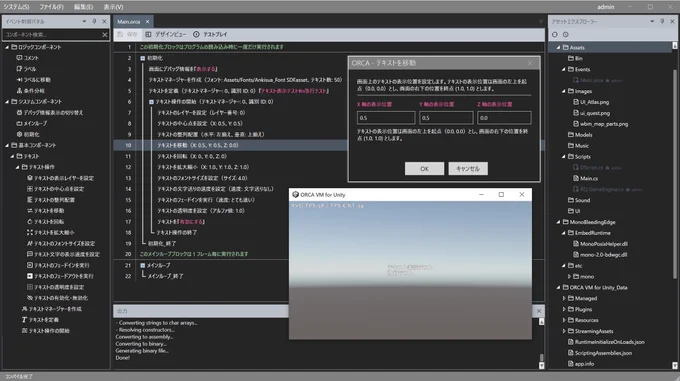The image size is (680, 381).
Task: Pin the asset explorer panel
Action: [662, 21]
